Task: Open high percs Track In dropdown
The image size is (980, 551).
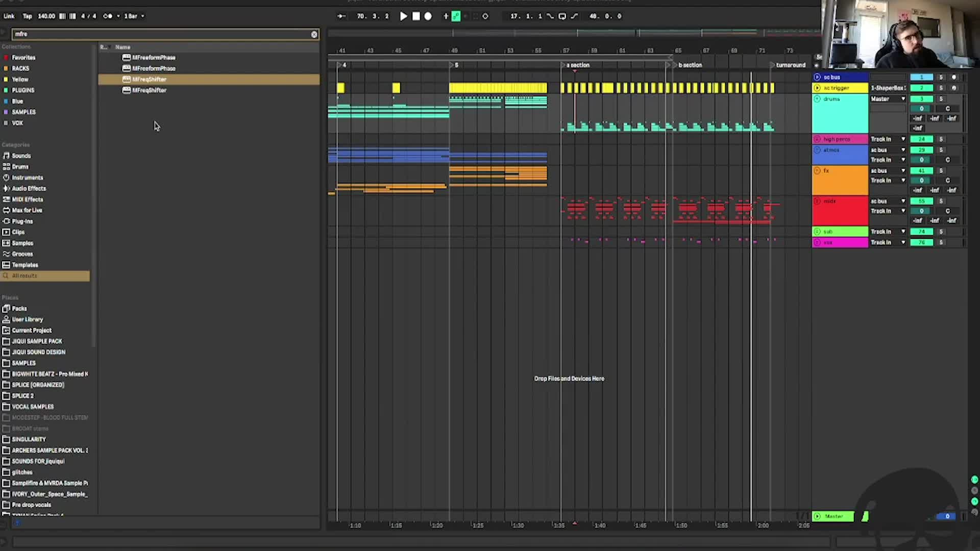Action: pyautogui.click(x=888, y=139)
